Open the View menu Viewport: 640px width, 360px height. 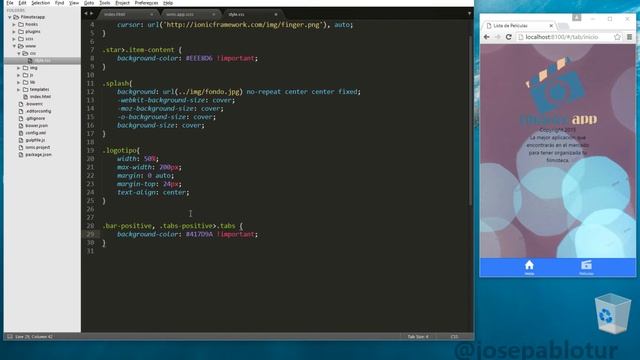pos(74,3)
